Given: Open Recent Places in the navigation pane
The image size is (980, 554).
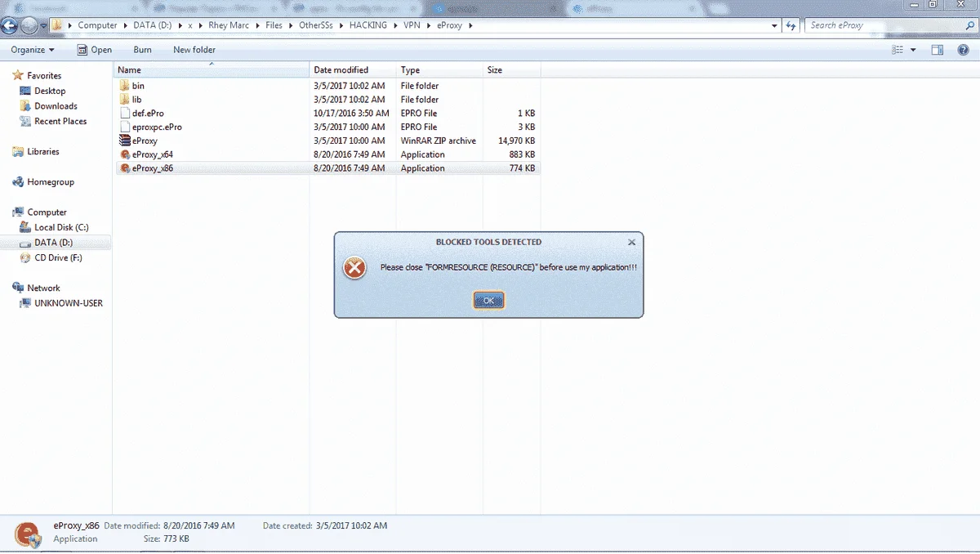Looking at the screenshot, I should pos(60,121).
